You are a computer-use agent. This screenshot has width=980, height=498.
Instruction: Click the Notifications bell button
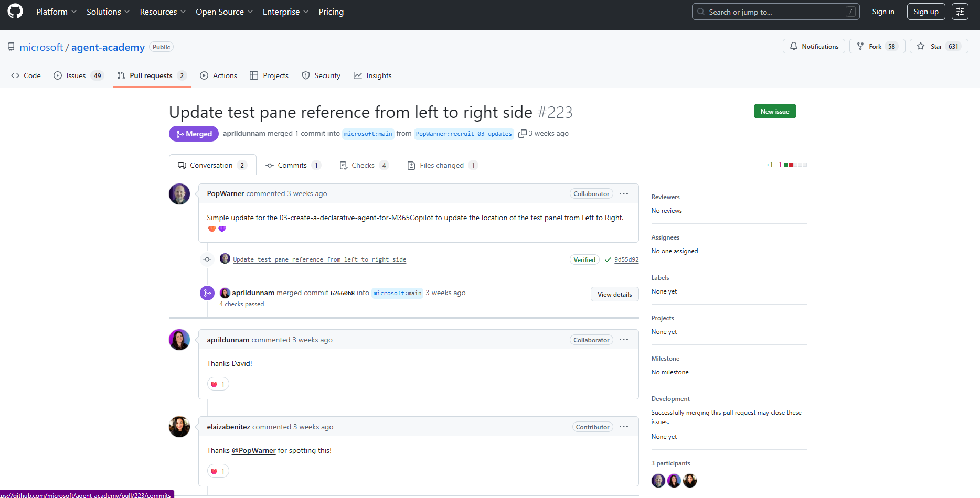pos(814,46)
